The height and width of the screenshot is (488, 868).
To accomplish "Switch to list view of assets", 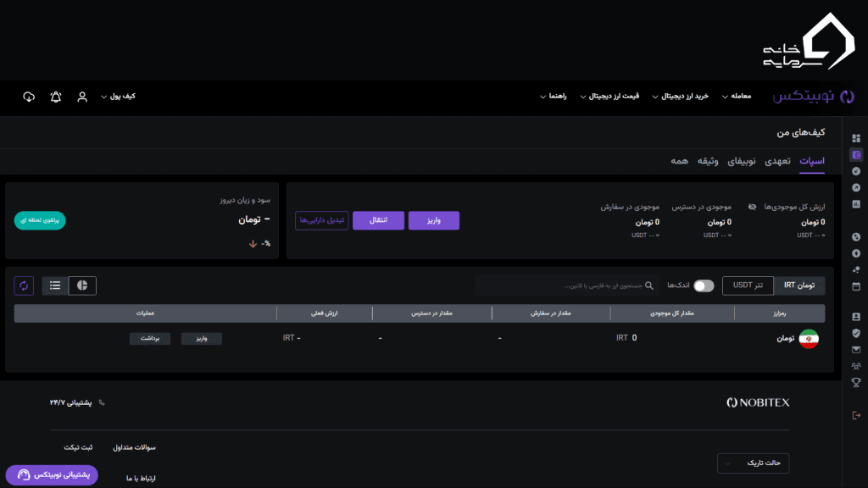I will pyautogui.click(x=55, y=286).
